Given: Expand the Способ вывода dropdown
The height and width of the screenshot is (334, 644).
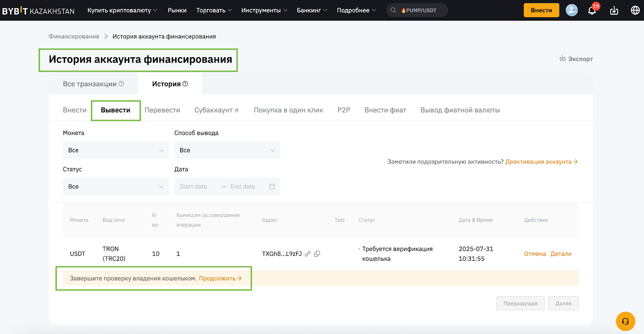Looking at the screenshot, I should pyautogui.click(x=227, y=150).
